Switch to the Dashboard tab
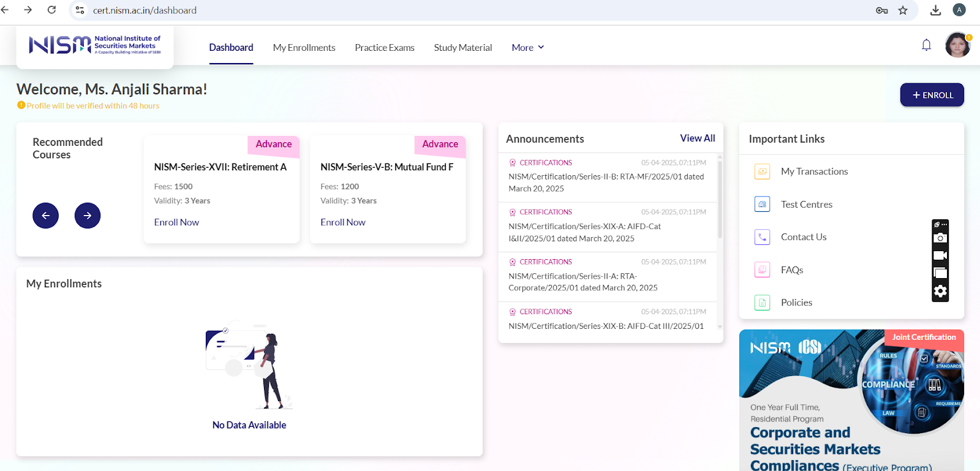 (231, 48)
